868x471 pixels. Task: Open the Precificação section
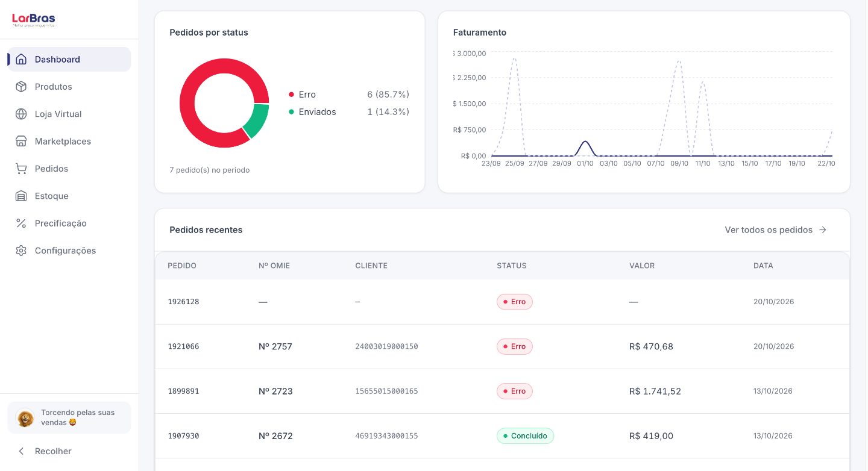coord(69,223)
